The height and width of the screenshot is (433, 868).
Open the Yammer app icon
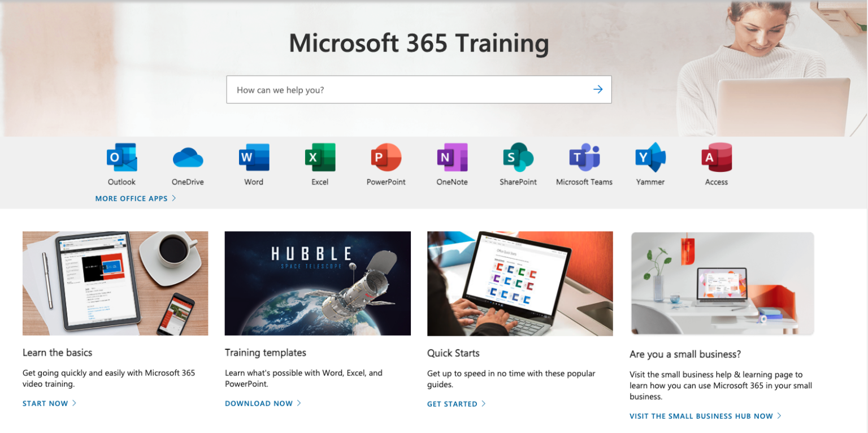[650, 157]
